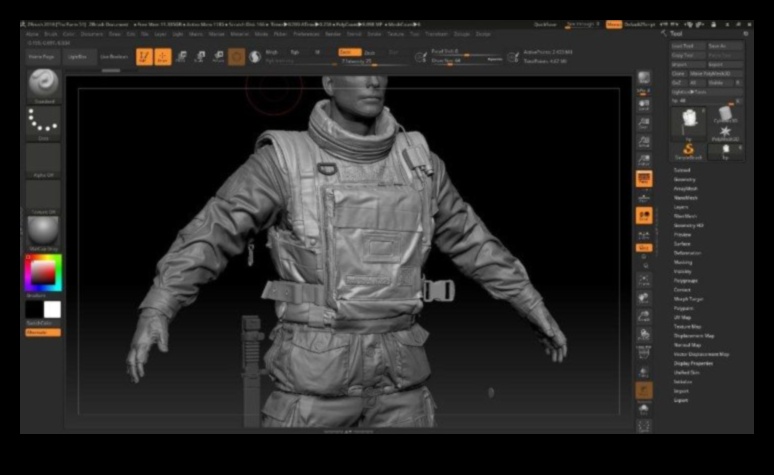Expand the Geometry section

point(684,179)
